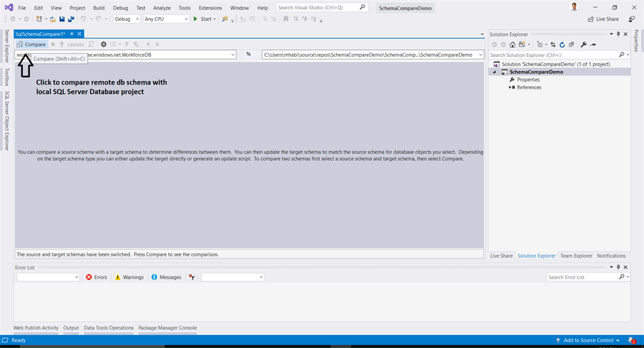Click the user account avatar

tap(574, 7)
